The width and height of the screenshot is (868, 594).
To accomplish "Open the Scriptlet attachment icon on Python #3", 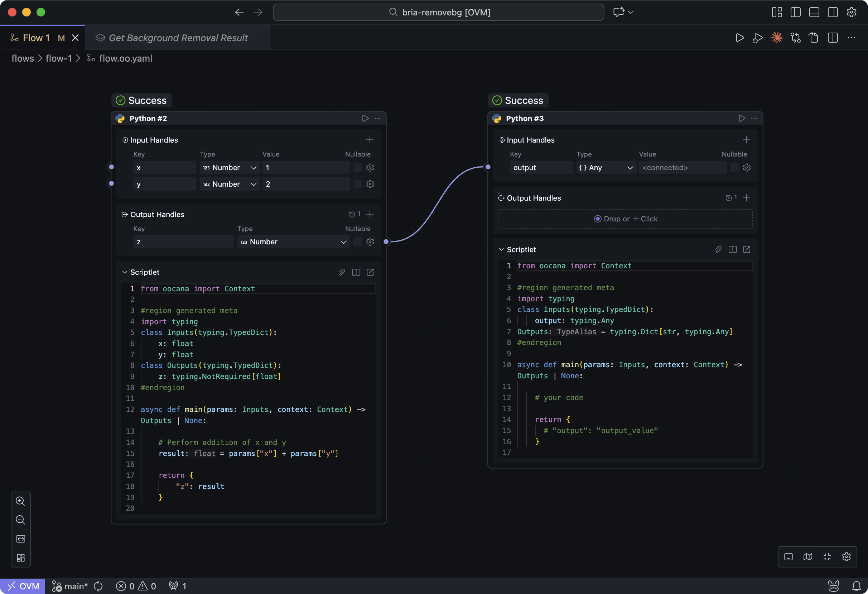I will (x=719, y=249).
